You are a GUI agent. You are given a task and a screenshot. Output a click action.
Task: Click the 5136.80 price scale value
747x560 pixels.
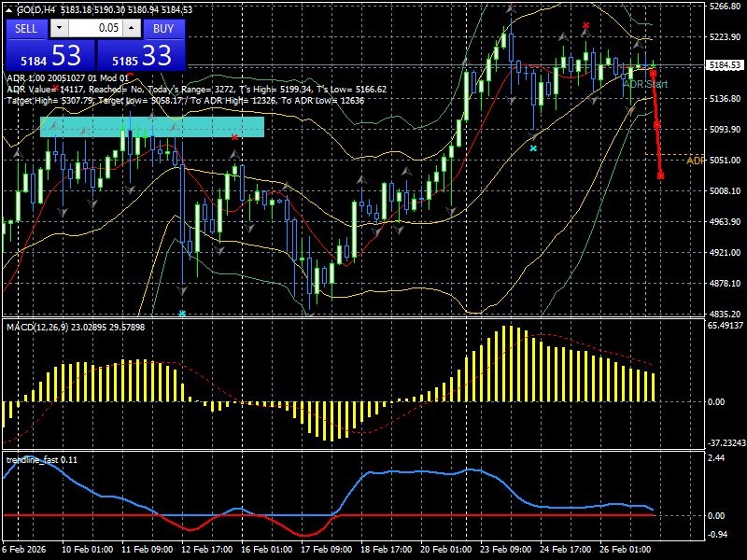pyautogui.click(x=726, y=99)
